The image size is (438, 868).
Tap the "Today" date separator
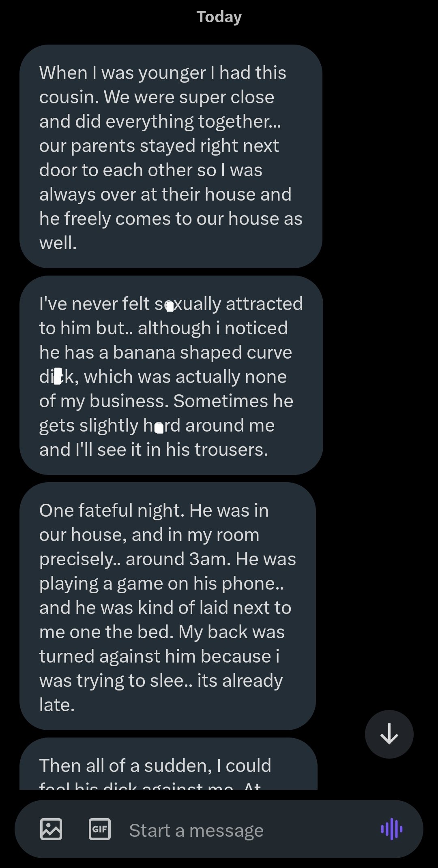pos(219,17)
